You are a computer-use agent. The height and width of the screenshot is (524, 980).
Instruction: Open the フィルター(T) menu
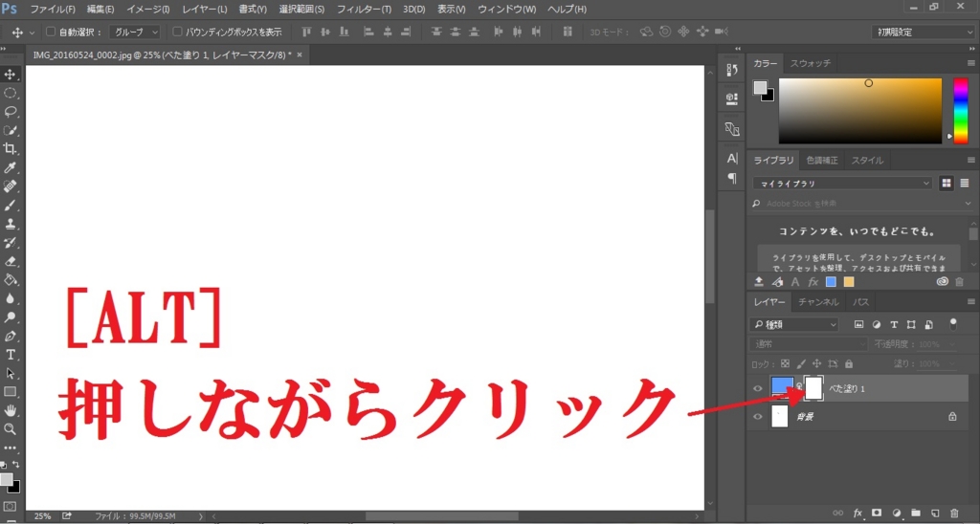point(364,10)
